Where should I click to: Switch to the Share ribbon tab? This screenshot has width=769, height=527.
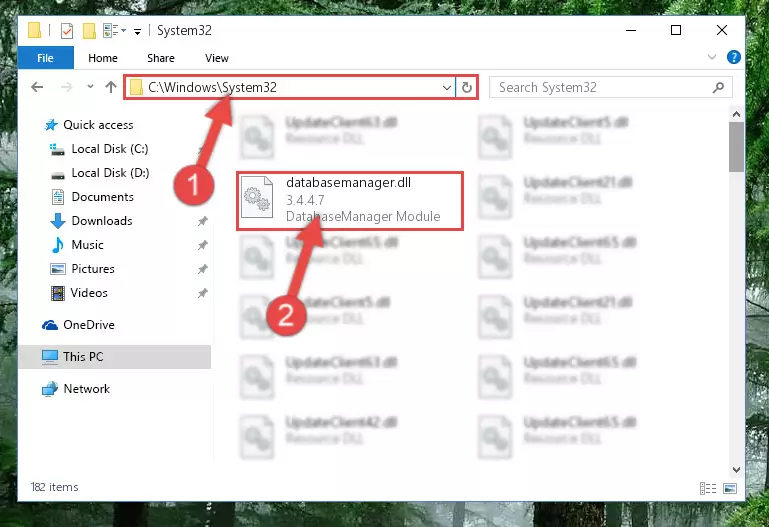point(161,58)
